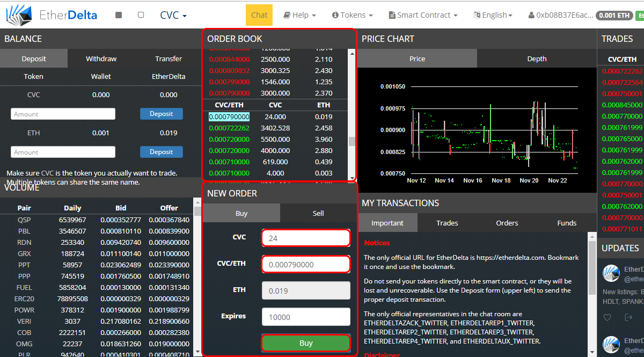Select the Important tab in My Transactions
This screenshot has width=644, height=357.
tap(387, 223)
